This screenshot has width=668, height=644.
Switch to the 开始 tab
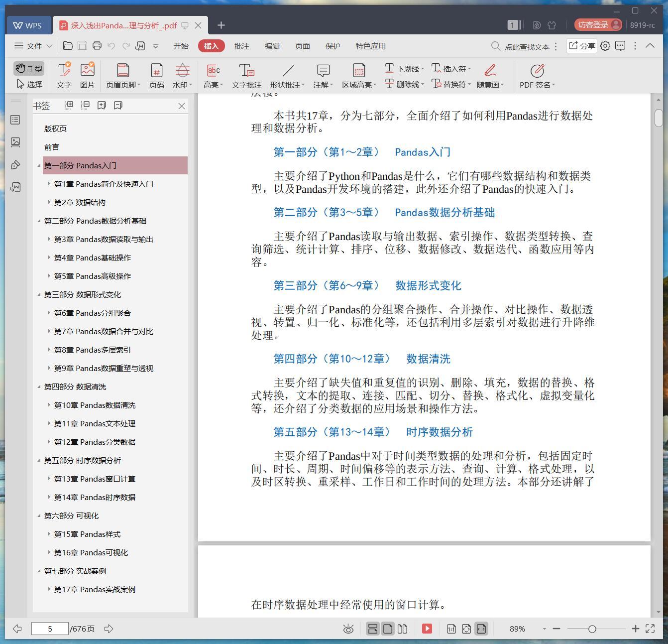point(181,46)
